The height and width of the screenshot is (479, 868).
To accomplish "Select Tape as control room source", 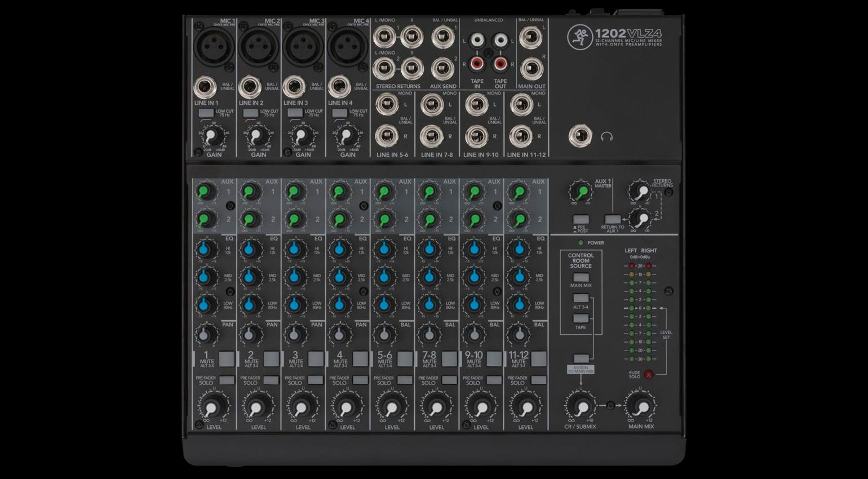I will 581,319.
